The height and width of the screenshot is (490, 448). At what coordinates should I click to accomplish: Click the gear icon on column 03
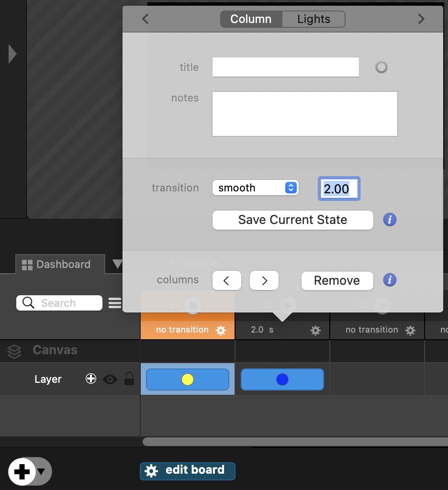(410, 330)
